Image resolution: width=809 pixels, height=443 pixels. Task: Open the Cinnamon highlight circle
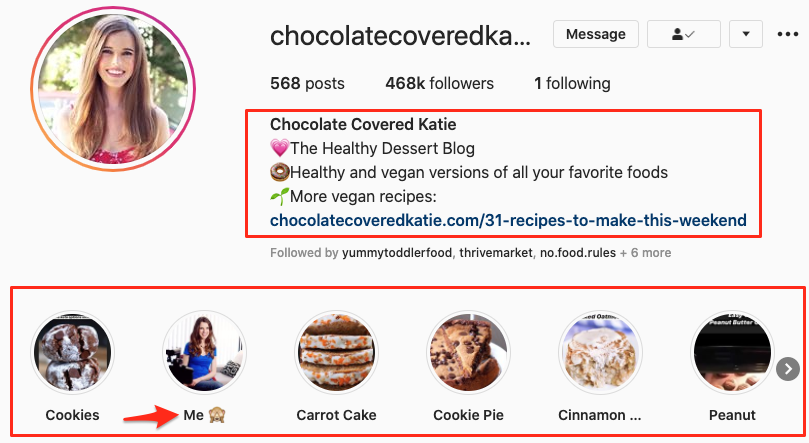(x=601, y=353)
